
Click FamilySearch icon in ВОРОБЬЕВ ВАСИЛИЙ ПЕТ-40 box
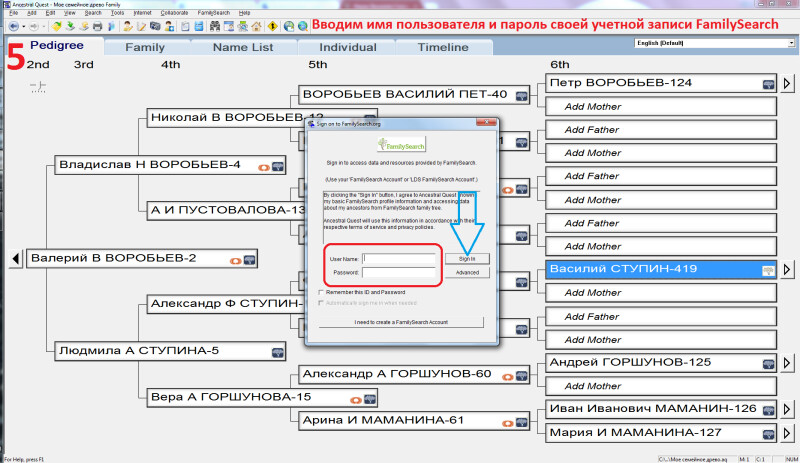coord(521,96)
